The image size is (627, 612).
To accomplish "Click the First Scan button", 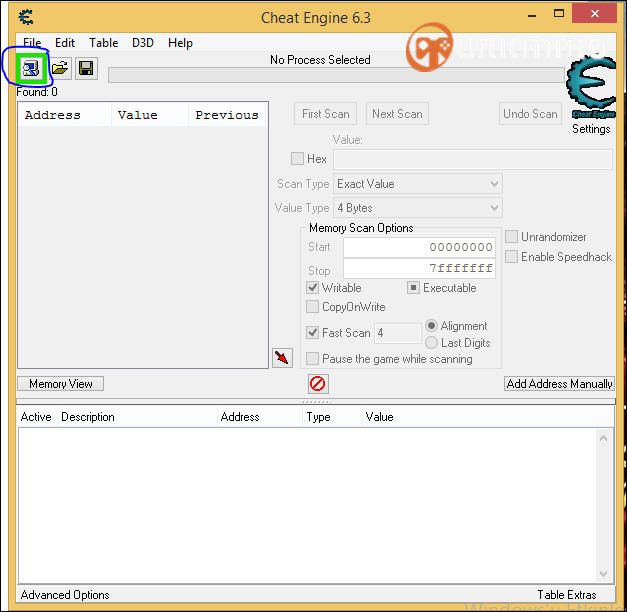I will coord(325,114).
